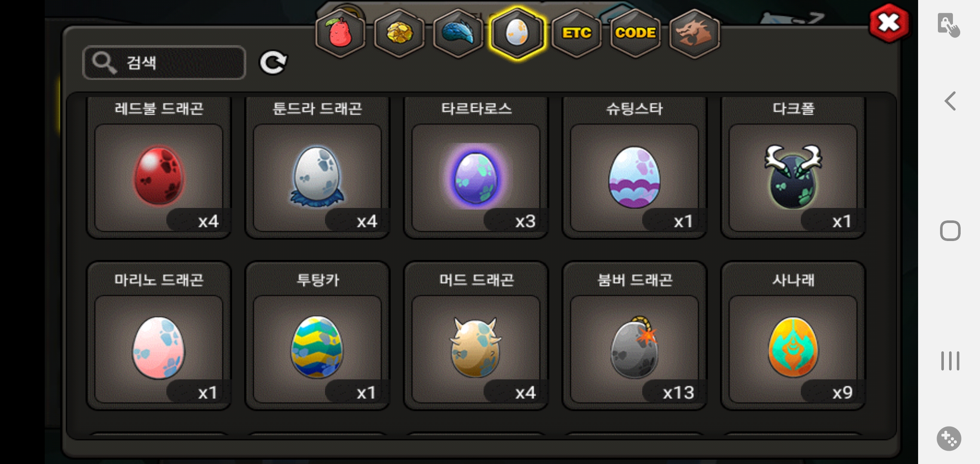Open the game controller tools icon
Image resolution: width=980 pixels, height=464 pixels.
coord(949,439)
